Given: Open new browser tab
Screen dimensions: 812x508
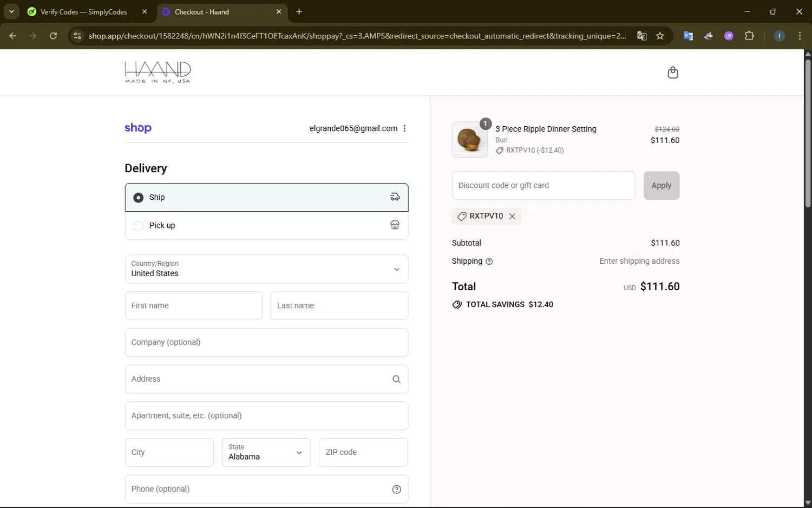Looking at the screenshot, I should [299, 11].
